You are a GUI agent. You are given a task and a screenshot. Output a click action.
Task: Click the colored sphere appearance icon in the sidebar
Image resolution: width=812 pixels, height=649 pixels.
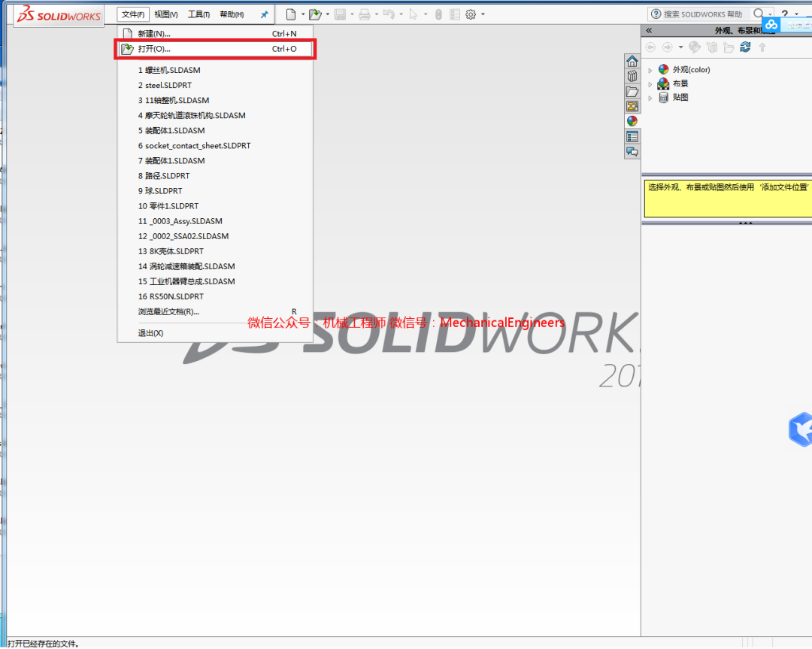632,120
